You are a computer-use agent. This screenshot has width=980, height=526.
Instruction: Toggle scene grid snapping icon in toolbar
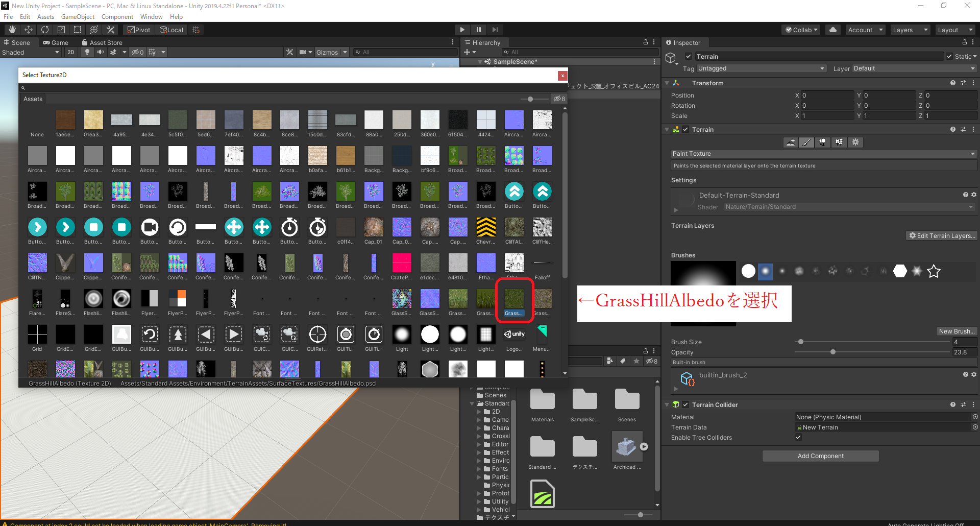(196, 30)
